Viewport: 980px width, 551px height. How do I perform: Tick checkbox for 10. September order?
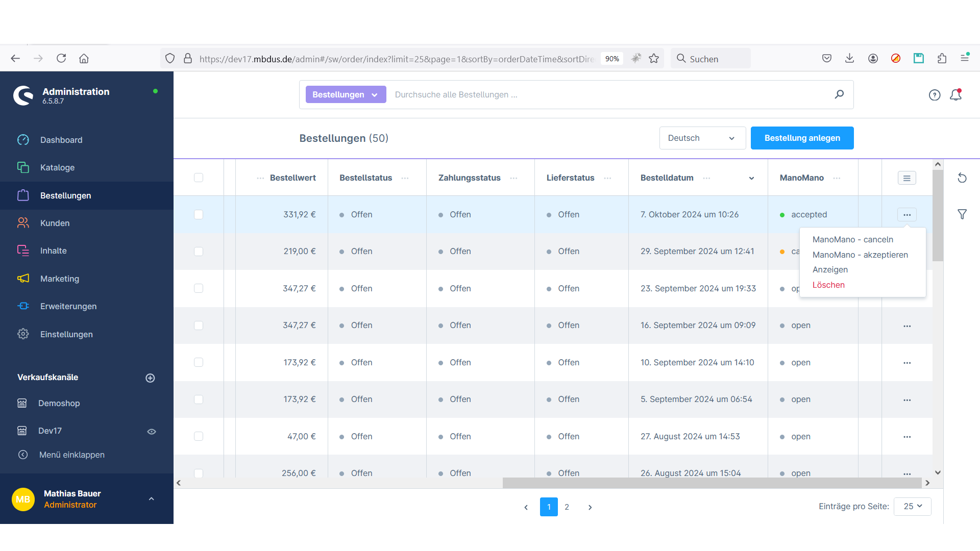click(199, 362)
